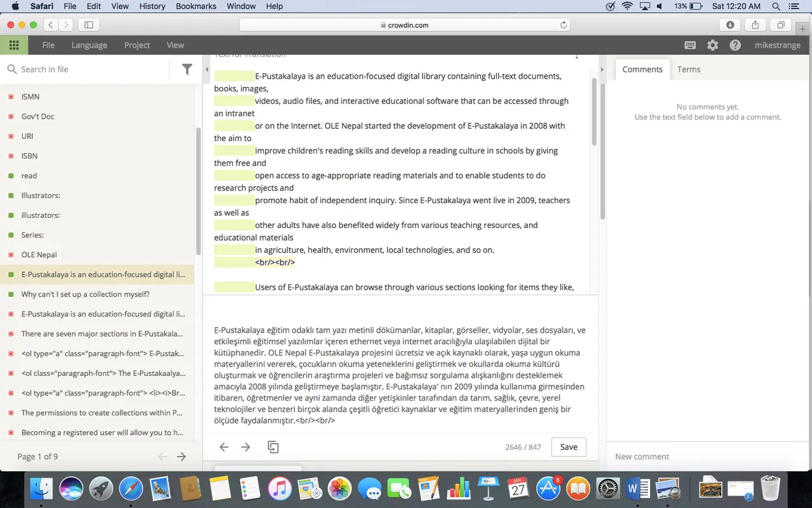Image resolution: width=812 pixels, height=508 pixels.
Task: Click the source text panel scrollbar
Action: click(594, 111)
